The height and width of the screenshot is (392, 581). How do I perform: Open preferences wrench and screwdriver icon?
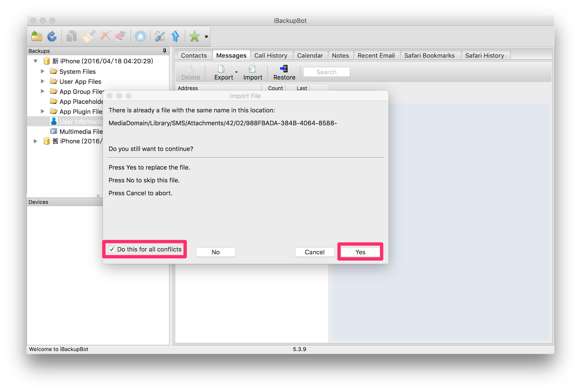[160, 36]
